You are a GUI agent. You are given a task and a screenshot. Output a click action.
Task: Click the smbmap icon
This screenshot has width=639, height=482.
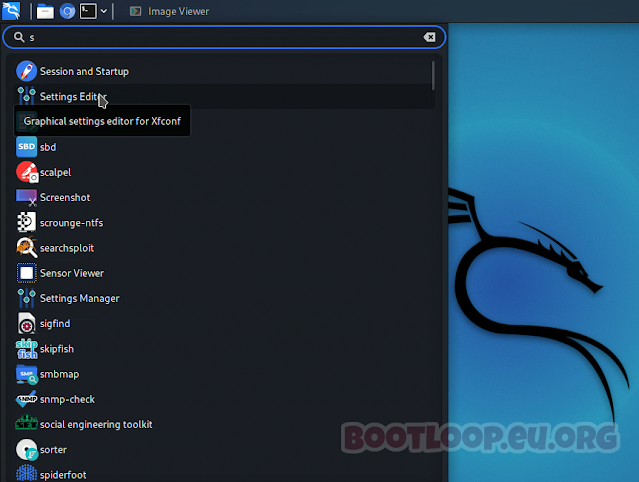(26, 374)
